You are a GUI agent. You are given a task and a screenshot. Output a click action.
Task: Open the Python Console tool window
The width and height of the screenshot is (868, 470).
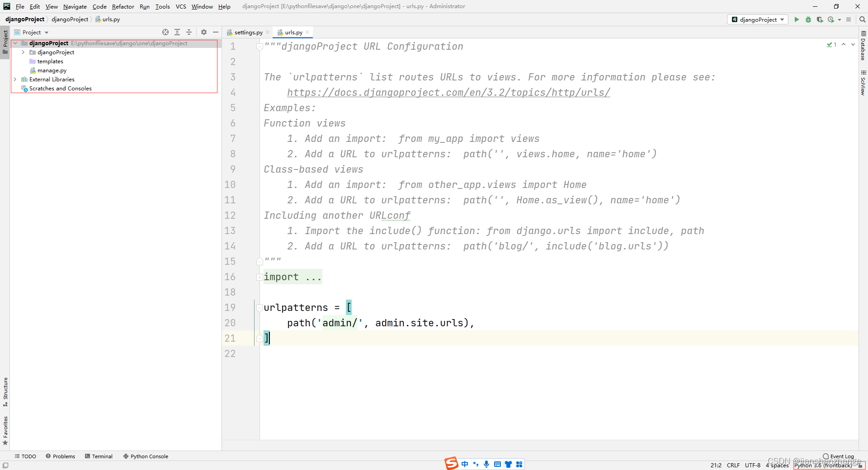pos(146,456)
